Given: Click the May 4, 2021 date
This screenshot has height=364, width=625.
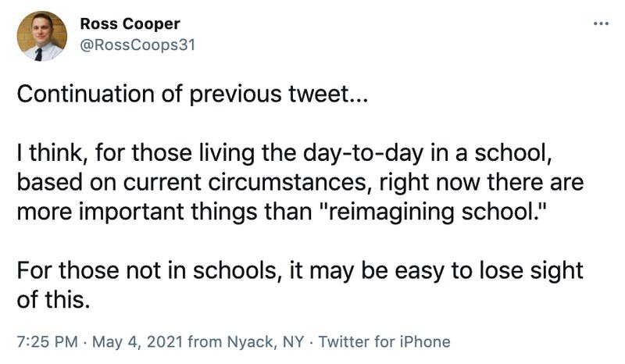Looking at the screenshot, I should click(137, 341).
